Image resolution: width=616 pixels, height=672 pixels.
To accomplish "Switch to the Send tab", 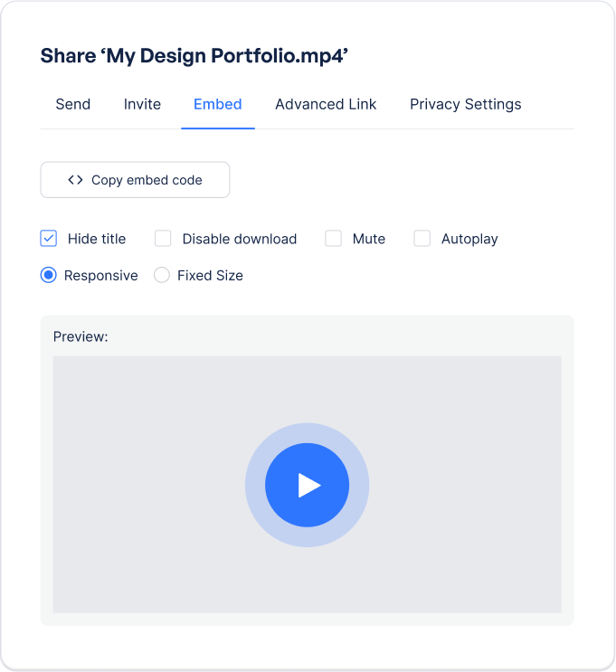I will click(x=73, y=104).
